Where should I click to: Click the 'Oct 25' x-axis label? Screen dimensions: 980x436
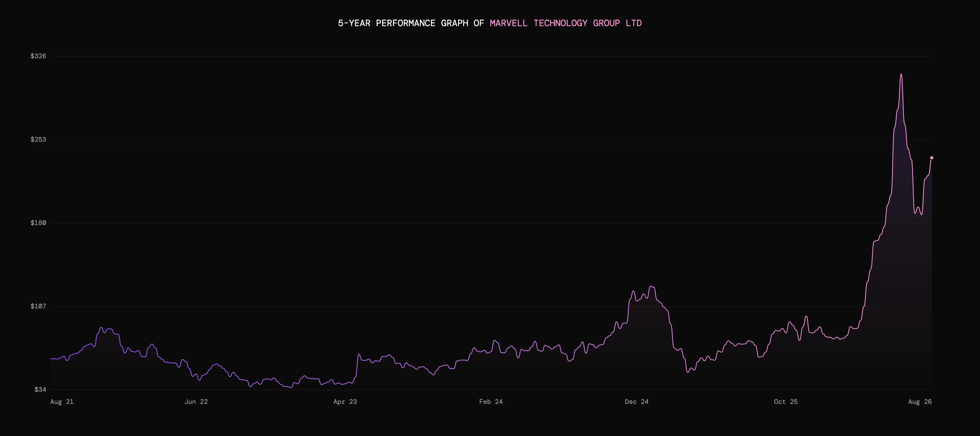pos(786,402)
